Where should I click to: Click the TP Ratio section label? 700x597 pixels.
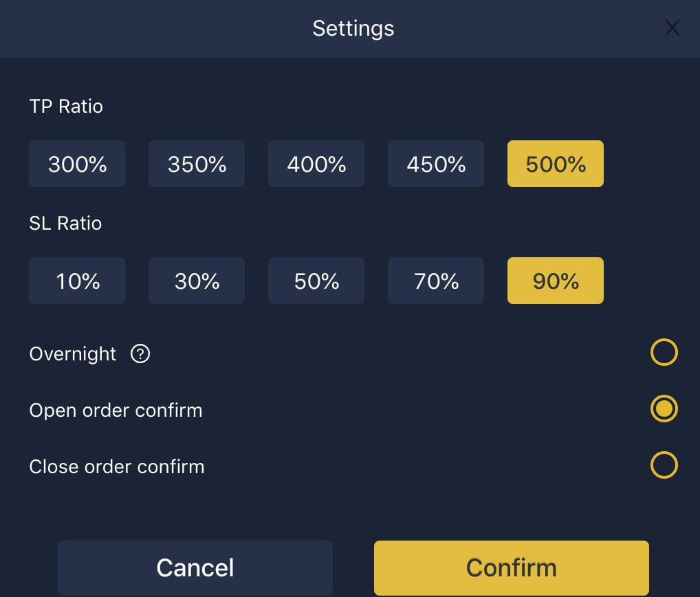click(x=66, y=107)
